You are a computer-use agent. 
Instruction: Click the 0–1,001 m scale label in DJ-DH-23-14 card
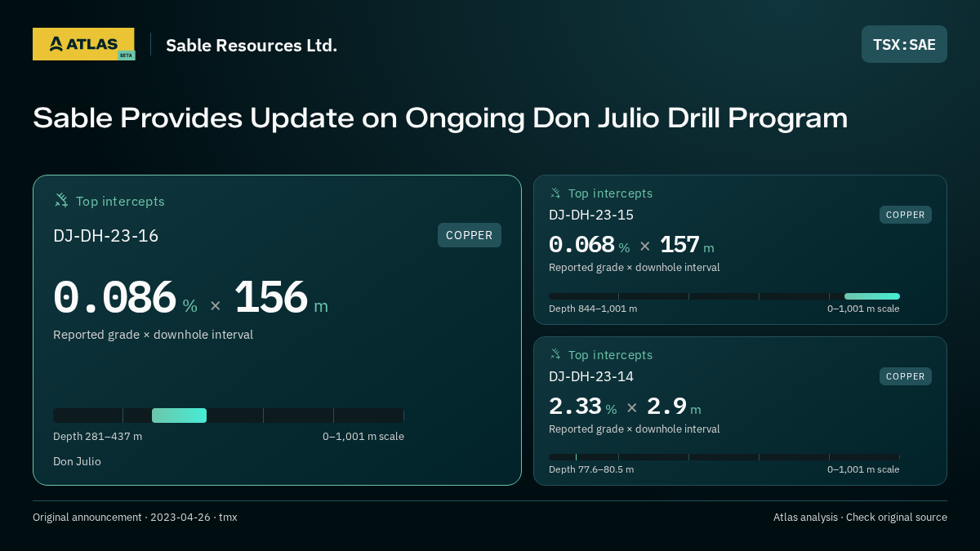[x=863, y=469]
